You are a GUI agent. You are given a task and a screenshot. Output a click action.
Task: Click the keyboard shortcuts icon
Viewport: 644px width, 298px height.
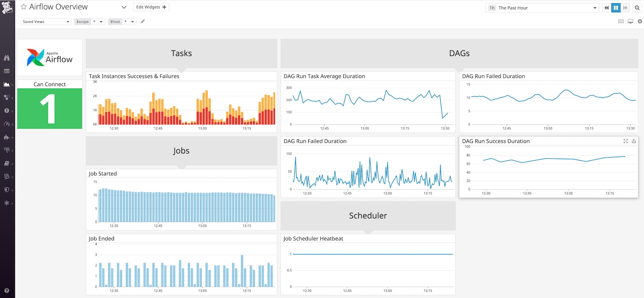[621, 21]
